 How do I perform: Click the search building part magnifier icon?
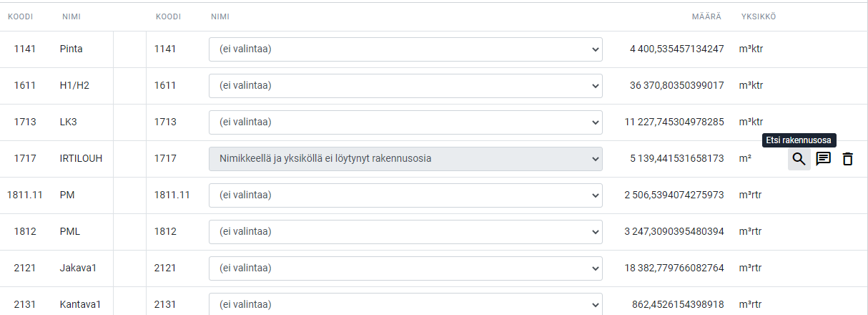(799, 159)
